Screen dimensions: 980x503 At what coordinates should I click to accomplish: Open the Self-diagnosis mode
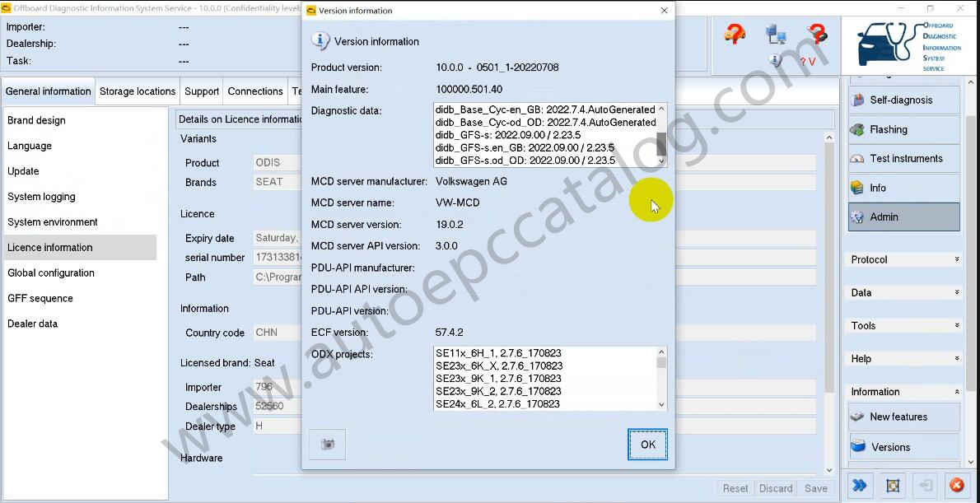click(903, 100)
